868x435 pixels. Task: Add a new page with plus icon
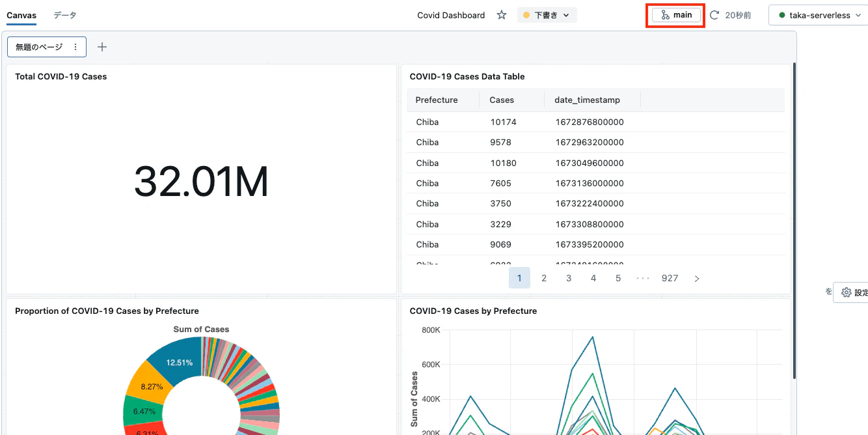click(102, 47)
